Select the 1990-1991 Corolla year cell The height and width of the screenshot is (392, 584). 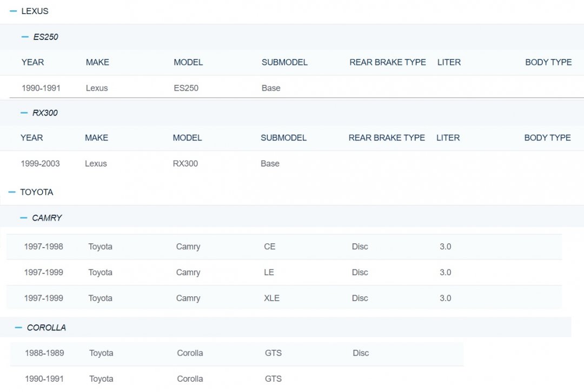point(44,379)
